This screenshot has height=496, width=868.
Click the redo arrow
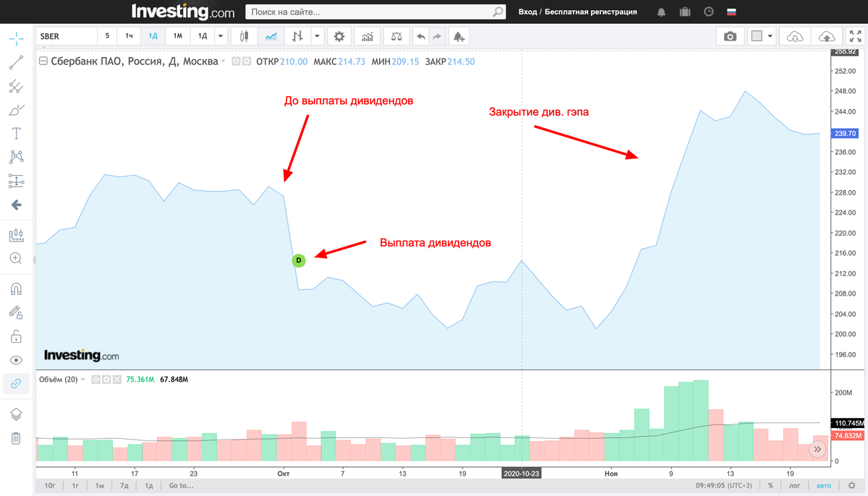click(x=436, y=36)
